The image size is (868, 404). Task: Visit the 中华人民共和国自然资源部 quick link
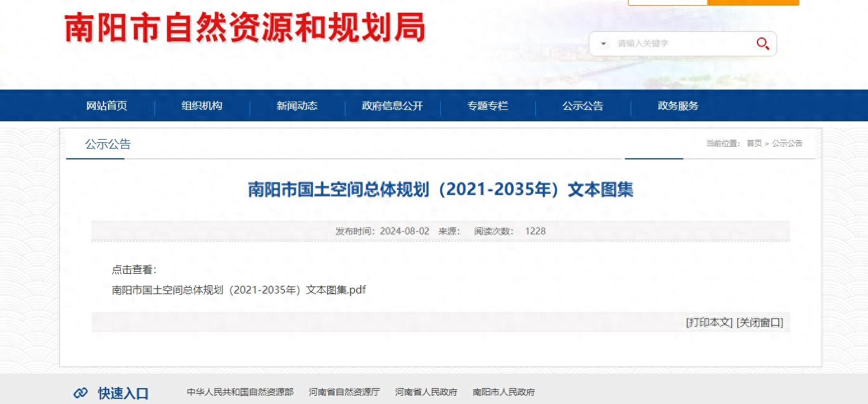(240, 392)
